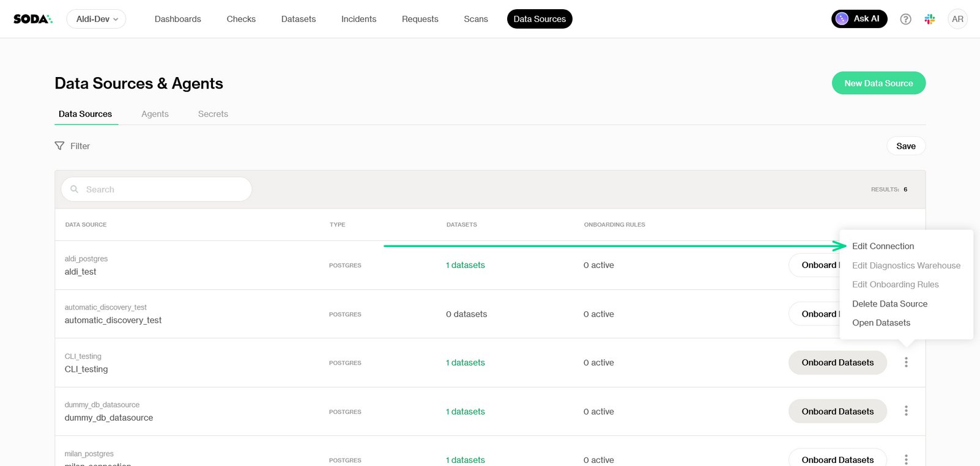Click the Filter funnel icon
Viewport: 980px width, 466px height.
[x=59, y=146]
